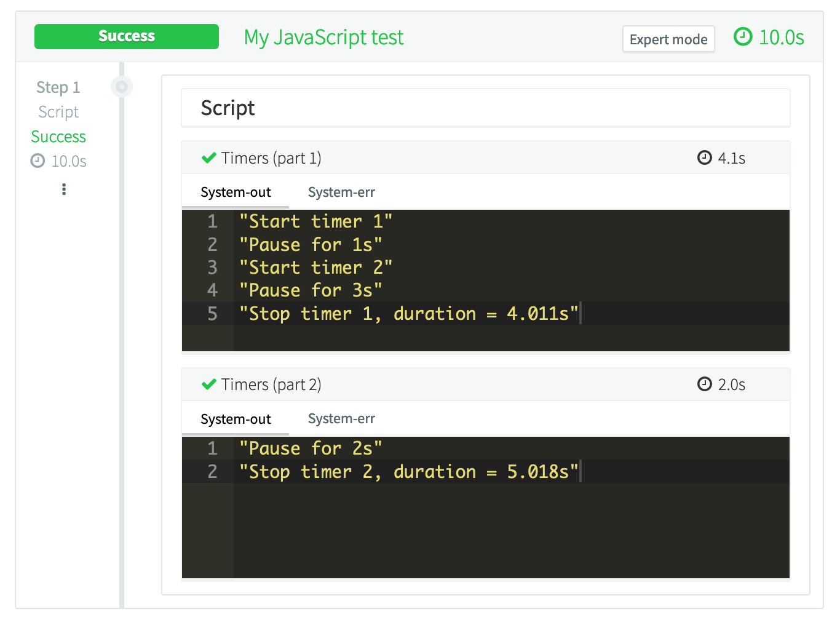The image size is (840, 625).
Task: Open the My JavaScript test title
Action: [323, 38]
